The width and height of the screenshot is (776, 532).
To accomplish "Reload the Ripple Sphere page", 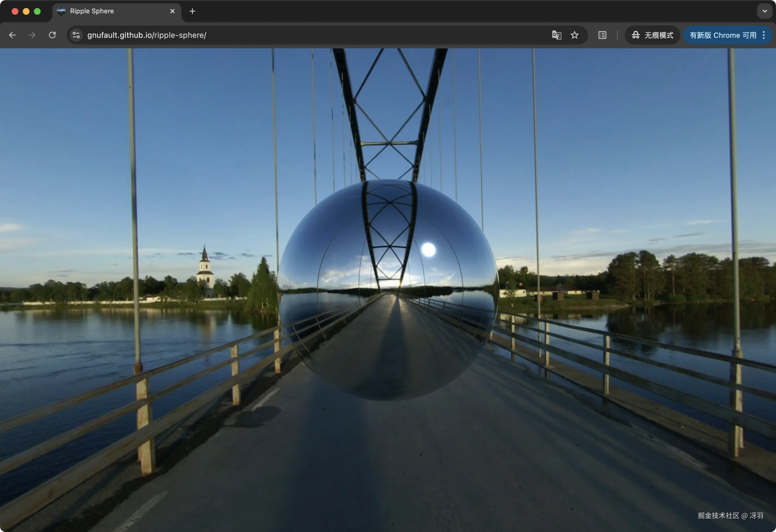I will coord(52,35).
